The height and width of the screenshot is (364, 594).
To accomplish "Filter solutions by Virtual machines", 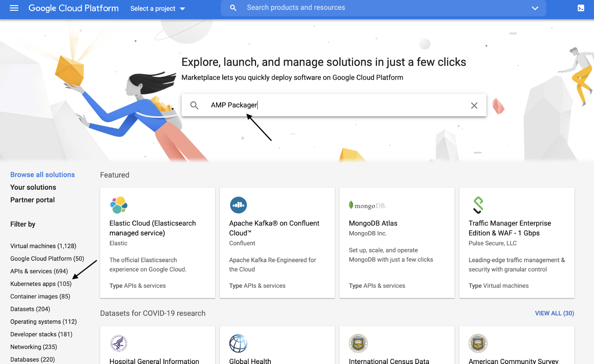I will pyautogui.click(x=43, y=246).
